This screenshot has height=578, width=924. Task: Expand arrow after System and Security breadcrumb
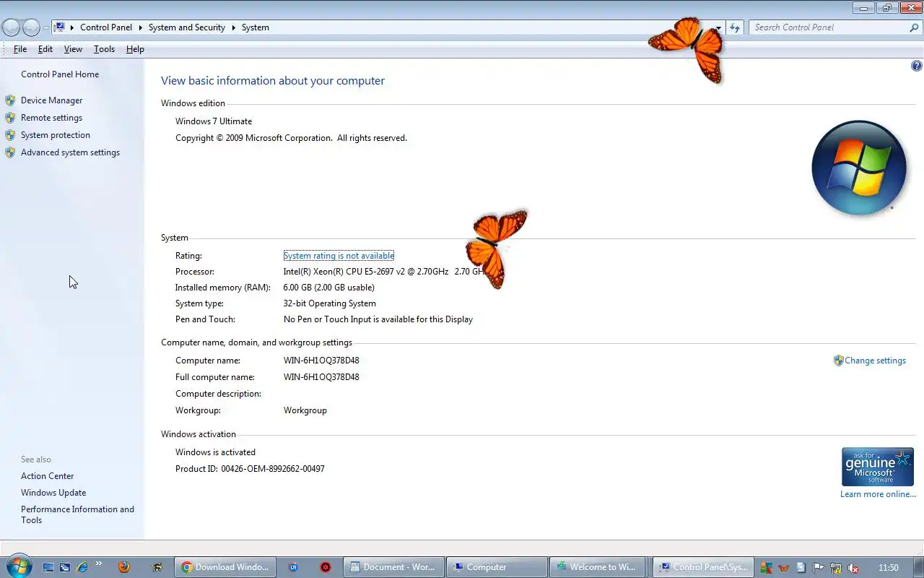(233, 27)
